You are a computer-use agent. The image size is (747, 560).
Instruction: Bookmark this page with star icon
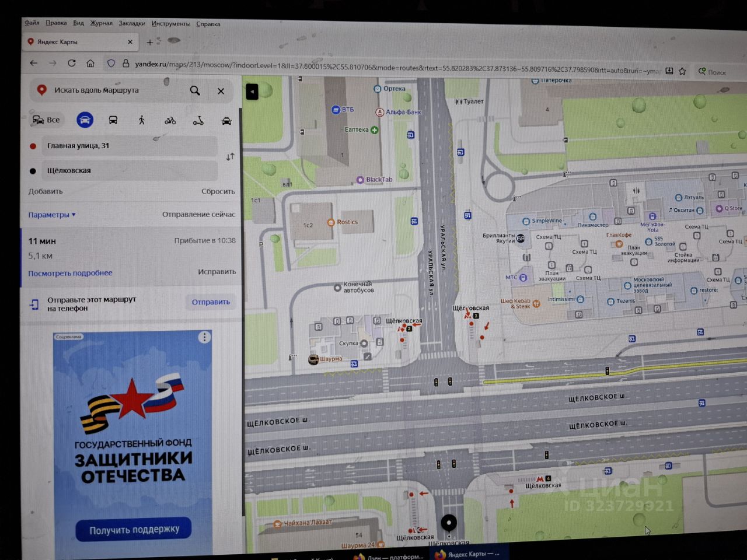[682, 71]
